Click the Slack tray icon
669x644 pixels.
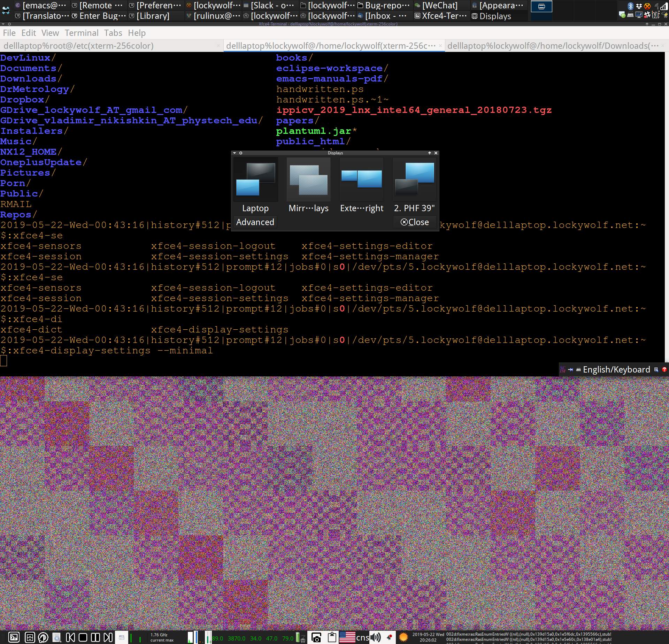[x=647, y=15]
